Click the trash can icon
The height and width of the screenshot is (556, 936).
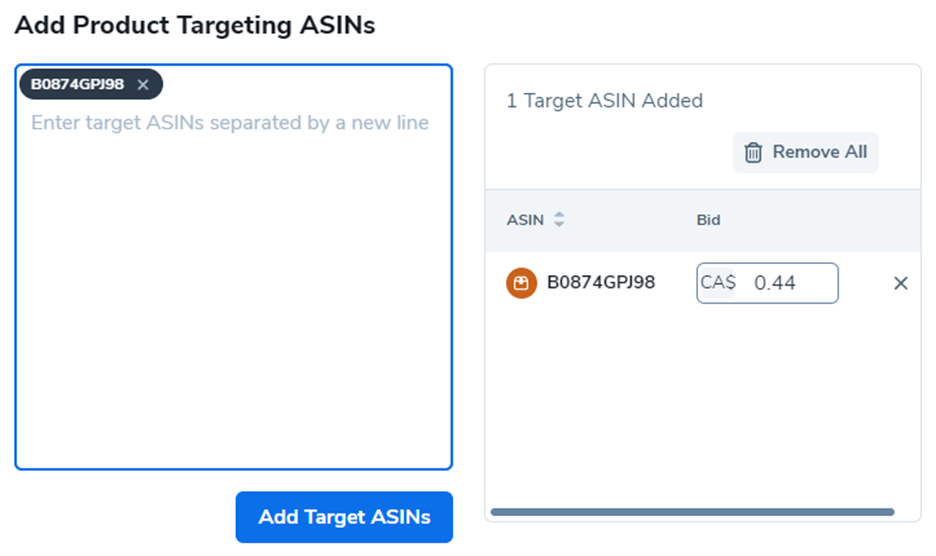pos(753,153)
